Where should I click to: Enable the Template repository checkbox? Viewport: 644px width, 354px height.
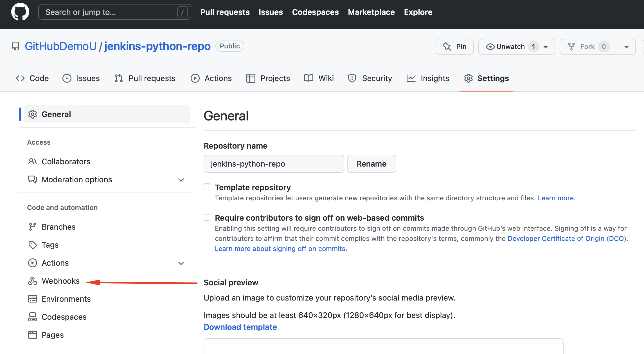coord(207,187)
